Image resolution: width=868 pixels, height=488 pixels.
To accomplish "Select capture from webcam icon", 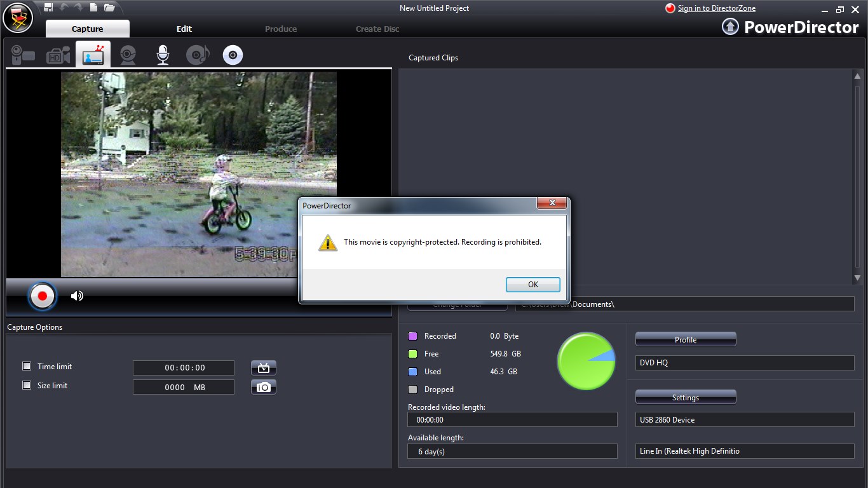I will click(x=128, y=55).
